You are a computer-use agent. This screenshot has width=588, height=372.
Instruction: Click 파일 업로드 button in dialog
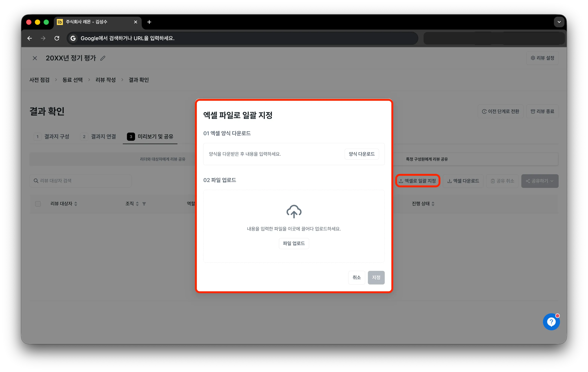coord(294,243)
